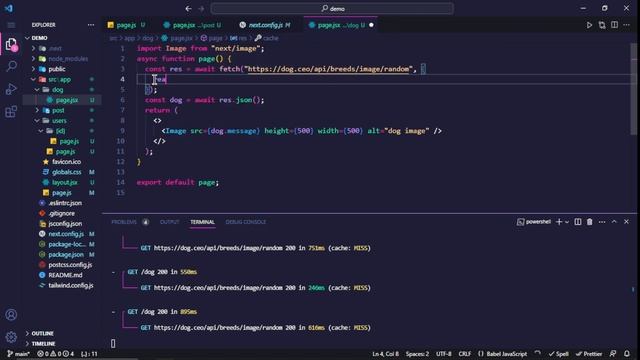This screenshot has width=640, height=360.
Task: Click the demo search command bar
Action: [332, 8]
